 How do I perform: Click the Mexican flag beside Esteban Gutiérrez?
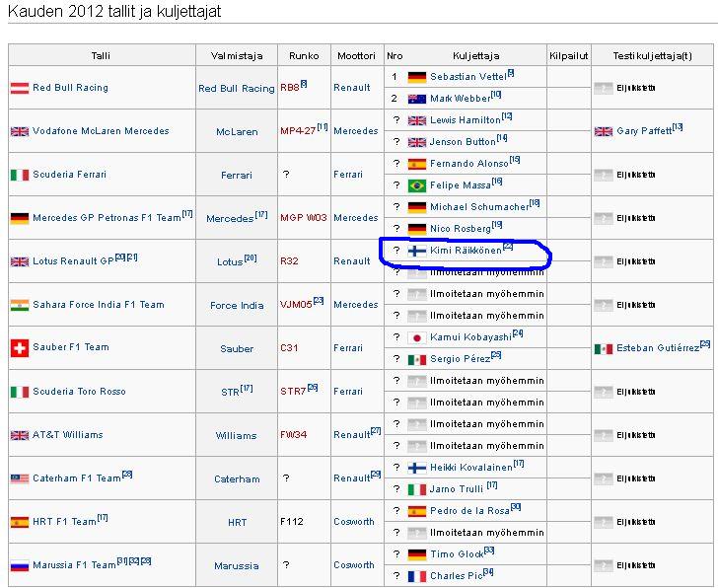[603, 348]
